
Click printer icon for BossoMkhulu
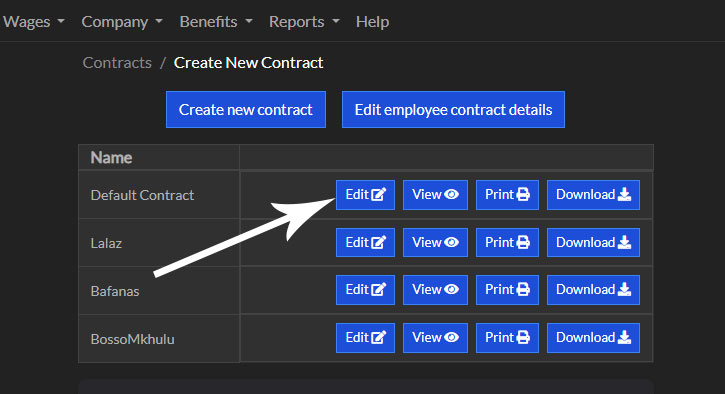tap(523, 338)
